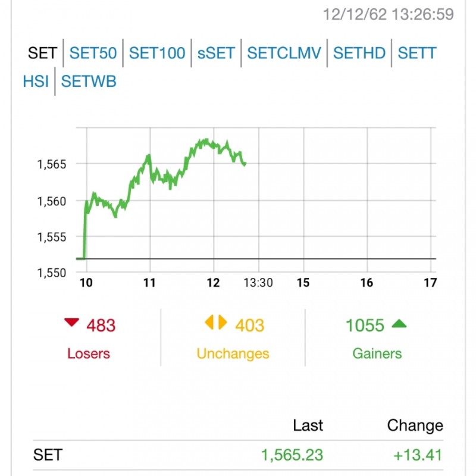Viewport: 476px width, 476px height.
Task: Click the SET row name in table
Action: coord(48,455)
